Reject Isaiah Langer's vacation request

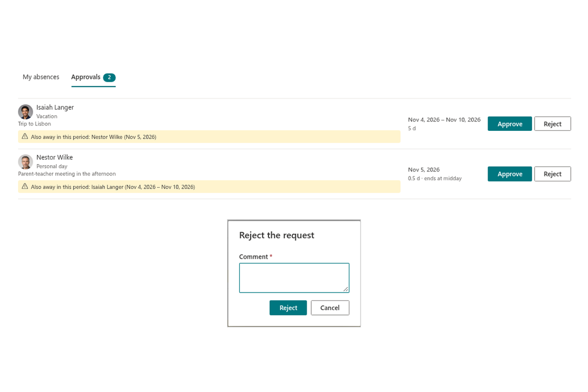tap(552, 124)
